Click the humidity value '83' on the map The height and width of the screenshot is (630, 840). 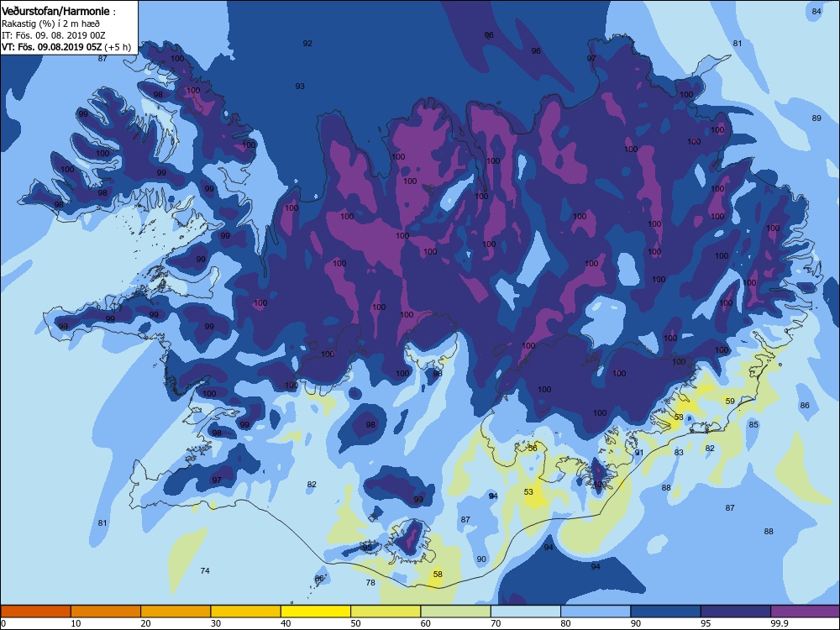click(679, 453)
